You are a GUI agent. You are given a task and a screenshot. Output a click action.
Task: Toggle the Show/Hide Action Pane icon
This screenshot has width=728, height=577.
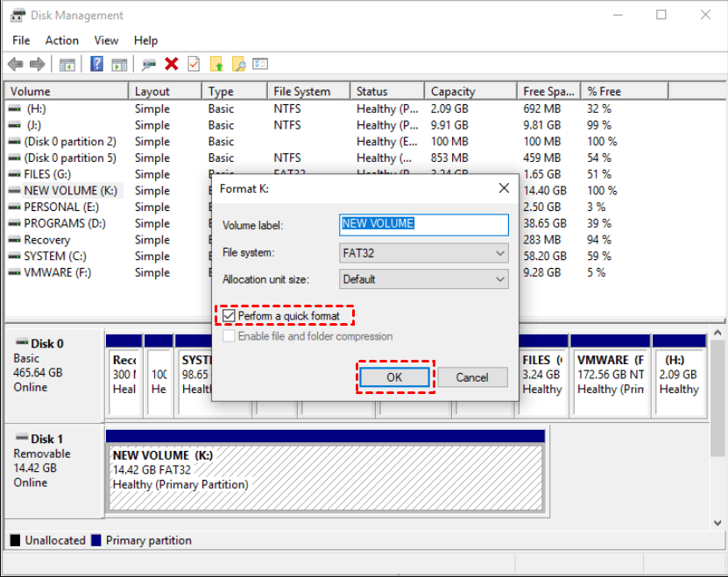119,65
